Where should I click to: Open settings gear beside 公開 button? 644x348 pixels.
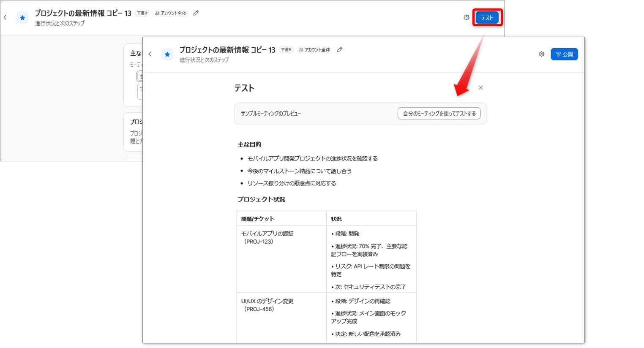tap(541, 54)
